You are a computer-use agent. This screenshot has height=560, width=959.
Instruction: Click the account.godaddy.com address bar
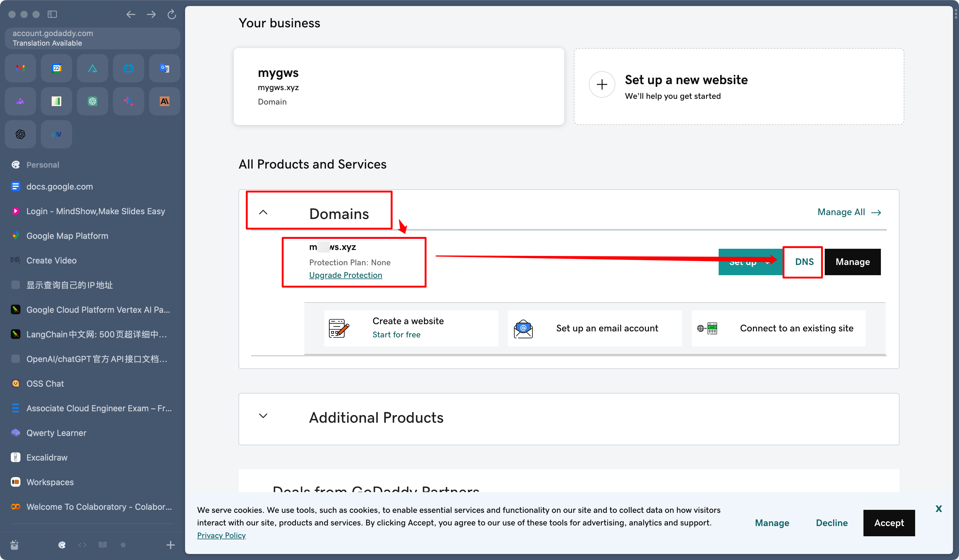coord(92,38)
